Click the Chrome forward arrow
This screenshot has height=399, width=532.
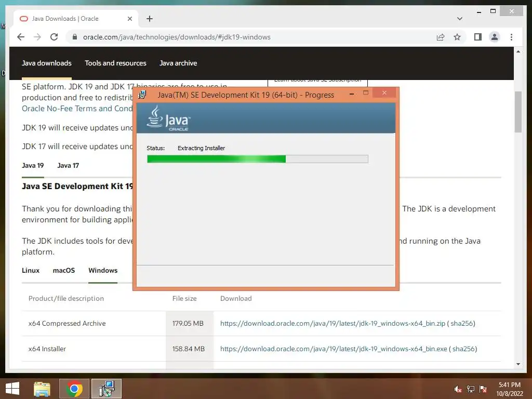pyautogui.click(x=37, y=37)
